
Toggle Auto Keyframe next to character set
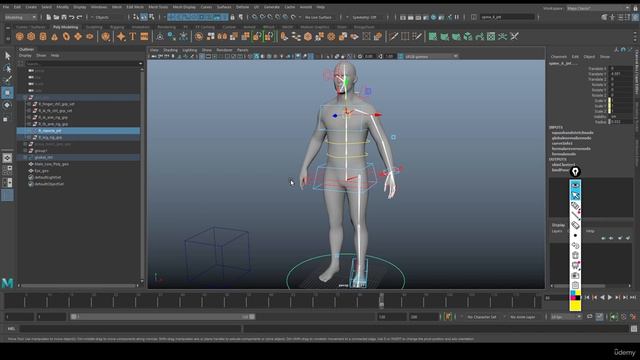point(448,317)
